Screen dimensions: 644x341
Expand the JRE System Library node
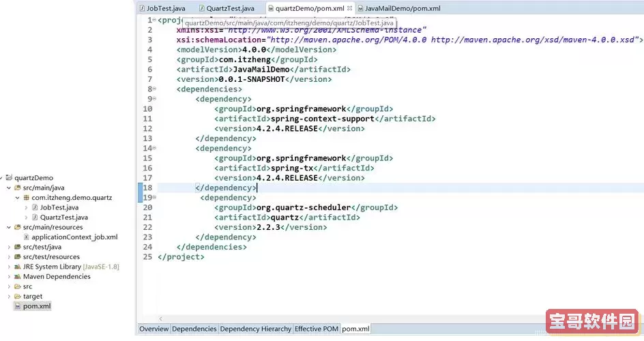[9, 266]
